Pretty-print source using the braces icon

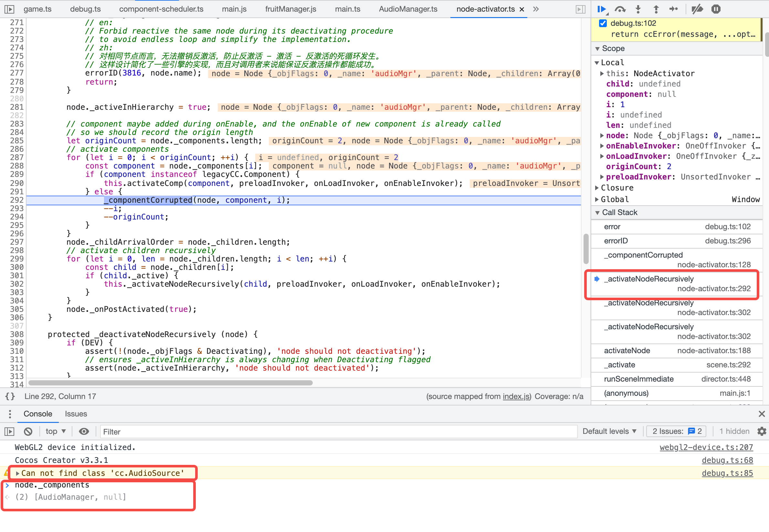[x=10, y=396]
